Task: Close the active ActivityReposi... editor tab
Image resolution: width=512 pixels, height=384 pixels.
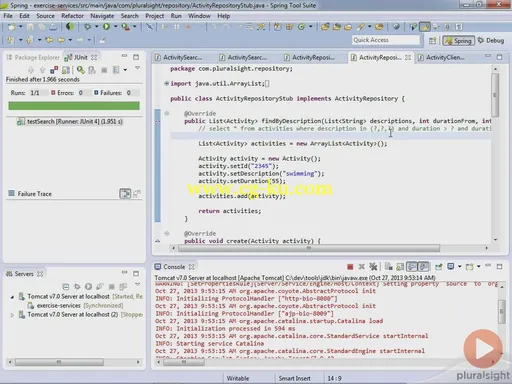Action: click(408, 57)
